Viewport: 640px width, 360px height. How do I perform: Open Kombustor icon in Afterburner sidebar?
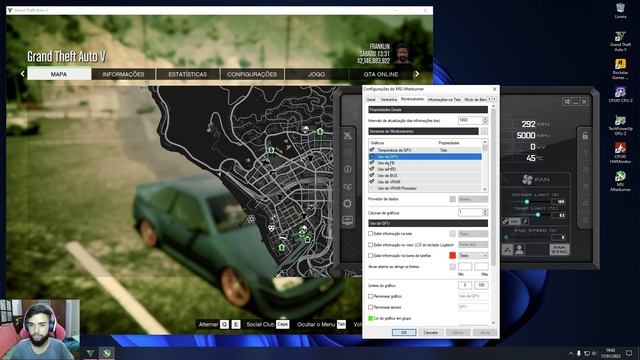click(347, 152)
